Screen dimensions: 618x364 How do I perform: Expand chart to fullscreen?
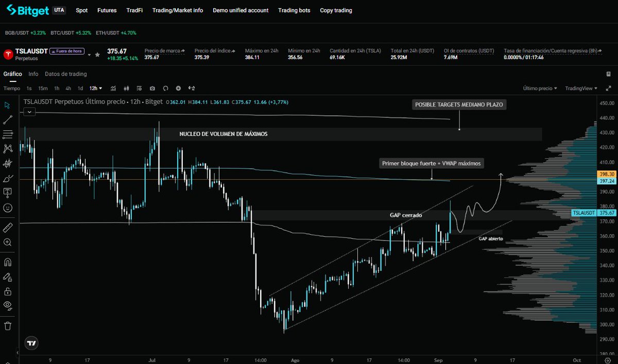609,89
